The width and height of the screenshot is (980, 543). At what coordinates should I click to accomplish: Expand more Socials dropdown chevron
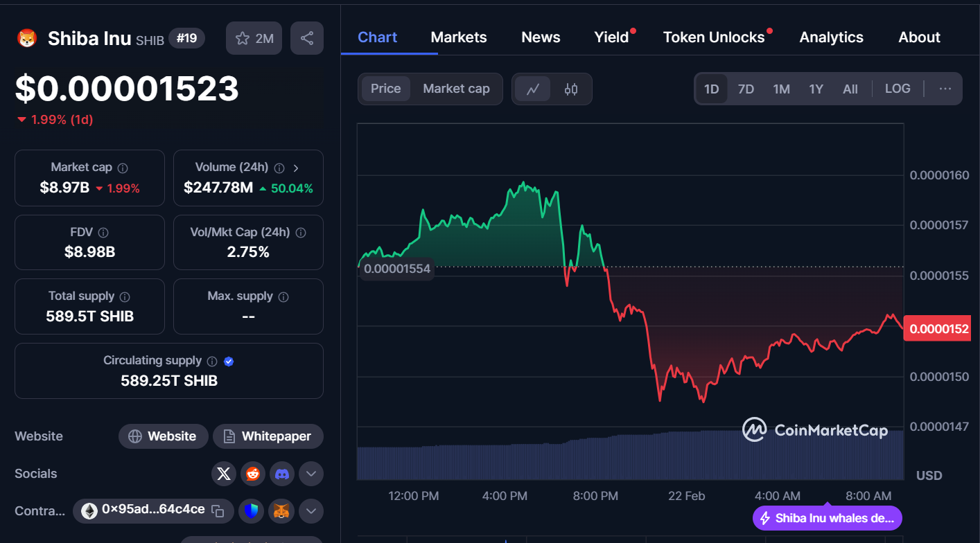[x=311, y=474]
